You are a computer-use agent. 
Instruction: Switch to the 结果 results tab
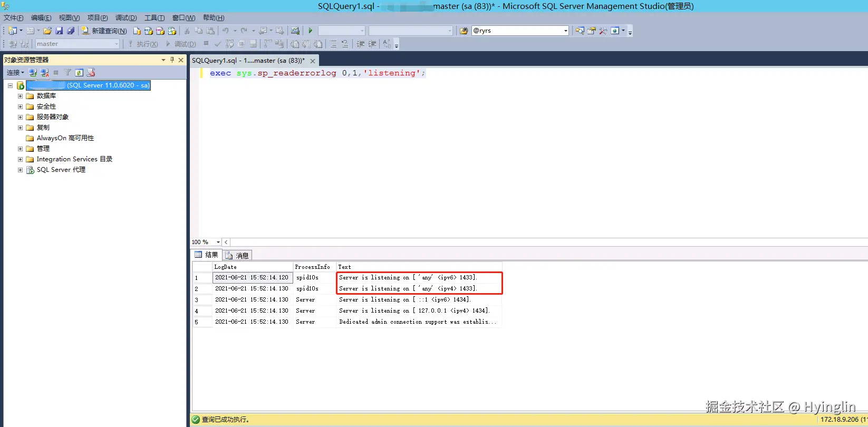coord(207,255)
